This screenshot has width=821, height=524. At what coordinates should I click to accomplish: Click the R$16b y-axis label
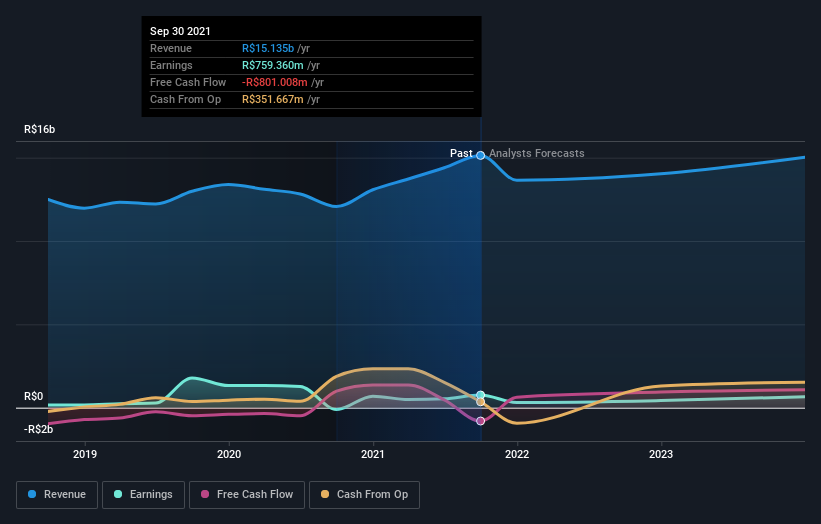coord(39,129)
